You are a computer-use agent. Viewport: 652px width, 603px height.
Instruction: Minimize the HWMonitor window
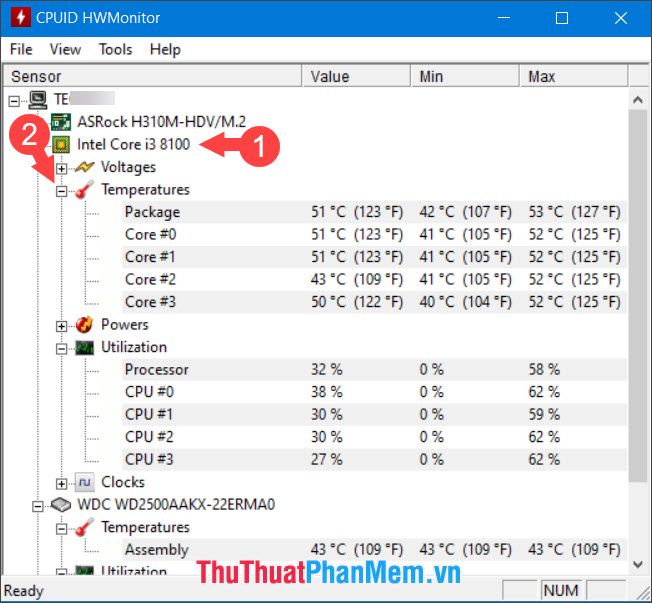pyautogui.click(x=504, y=18)
